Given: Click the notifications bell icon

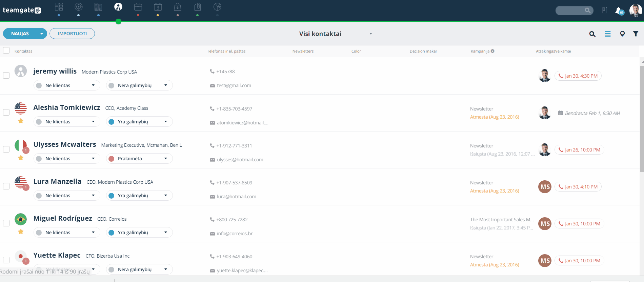Looking at the screenshot, I should [619, 11].
